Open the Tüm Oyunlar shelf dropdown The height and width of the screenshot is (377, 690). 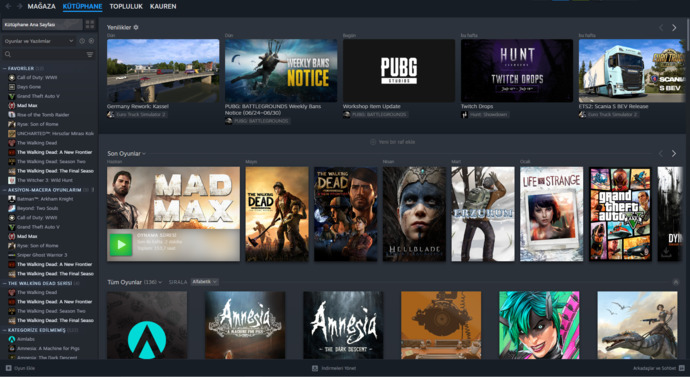pos(135,282)
